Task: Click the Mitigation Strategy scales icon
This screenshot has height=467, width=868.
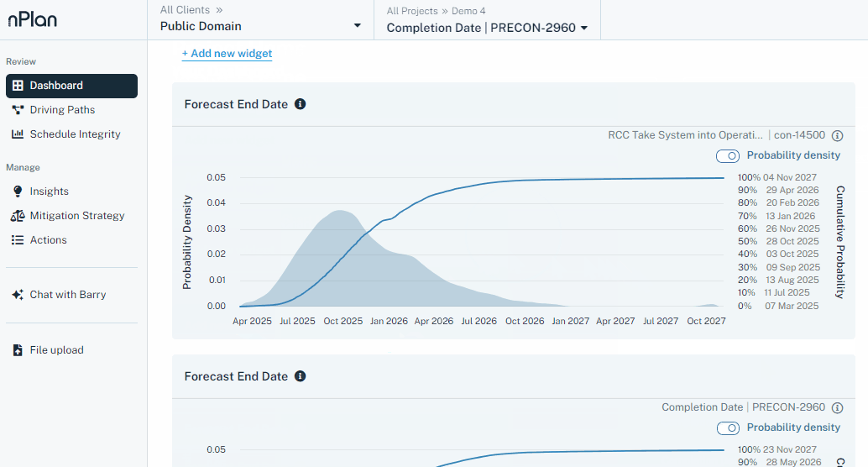Action: pyautogui.click(x=18, y=216)
